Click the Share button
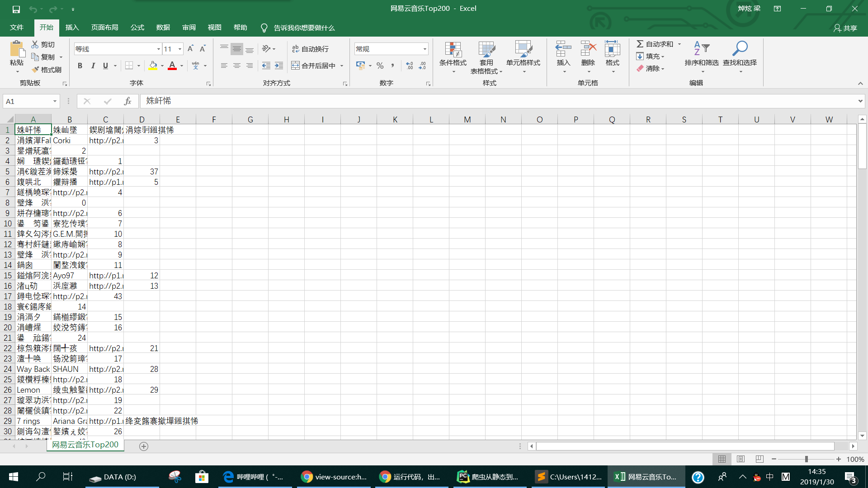Image resolution: width=868 pixels, height=488 pixels. (845, 28)
